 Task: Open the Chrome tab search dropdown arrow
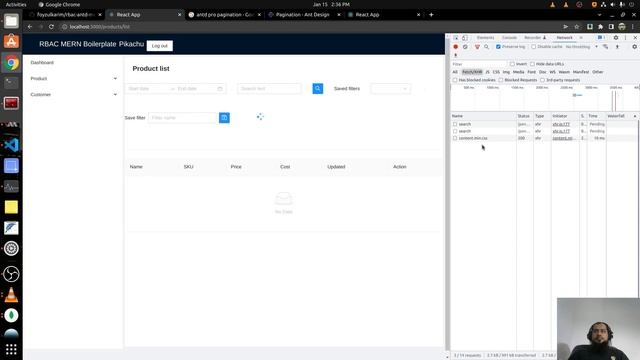[x=599, y=15]
